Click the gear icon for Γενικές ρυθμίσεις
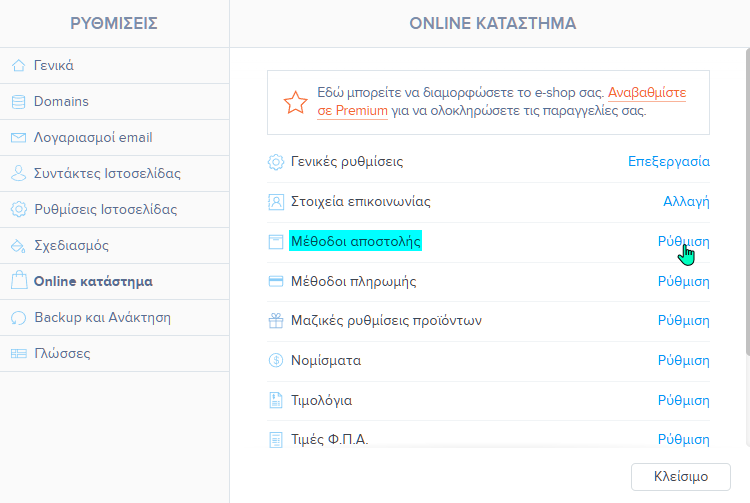The width and height of the screenshot is (750, 503). click(x=276, y=162)
